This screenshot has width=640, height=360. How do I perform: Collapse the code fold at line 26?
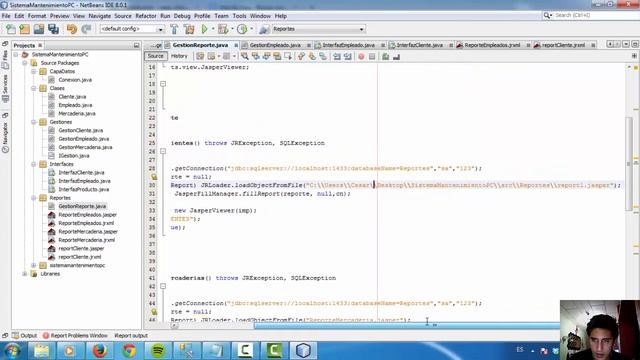(163, 151)
